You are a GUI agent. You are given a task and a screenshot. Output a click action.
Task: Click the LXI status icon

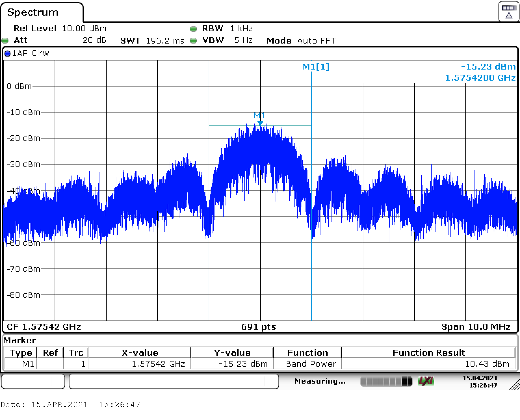click(x=426, y=381)
